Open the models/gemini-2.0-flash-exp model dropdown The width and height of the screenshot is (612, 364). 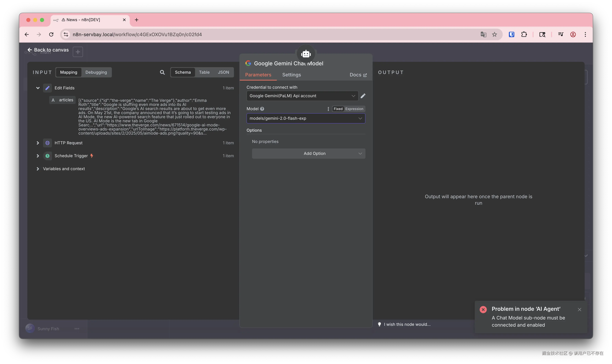click(x=306, y=118)
